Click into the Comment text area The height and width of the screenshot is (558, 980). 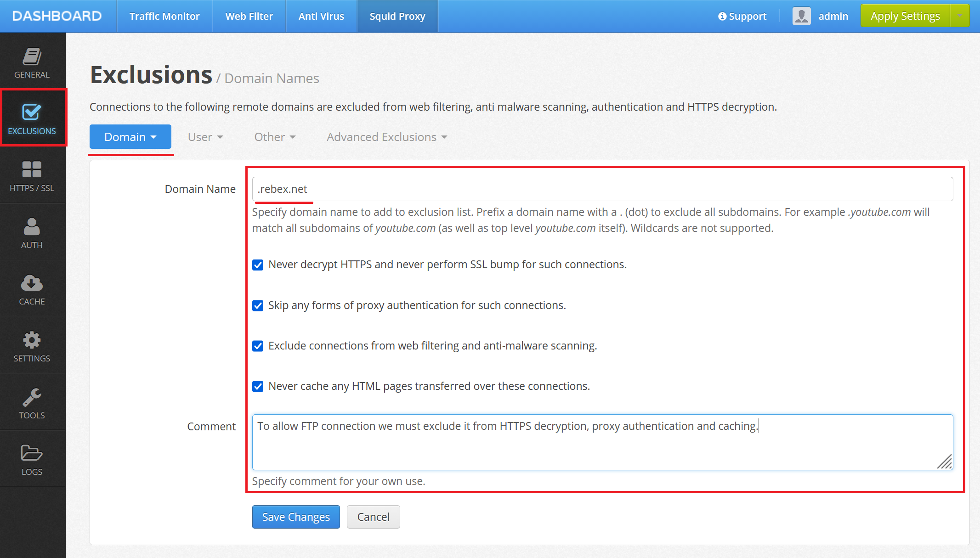click(602, 442)
